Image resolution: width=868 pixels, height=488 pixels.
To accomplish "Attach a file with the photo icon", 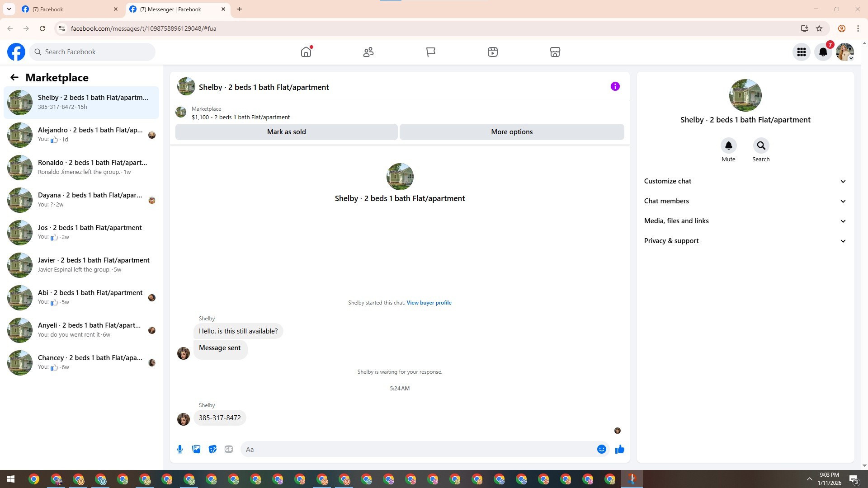I will [196, 449].
